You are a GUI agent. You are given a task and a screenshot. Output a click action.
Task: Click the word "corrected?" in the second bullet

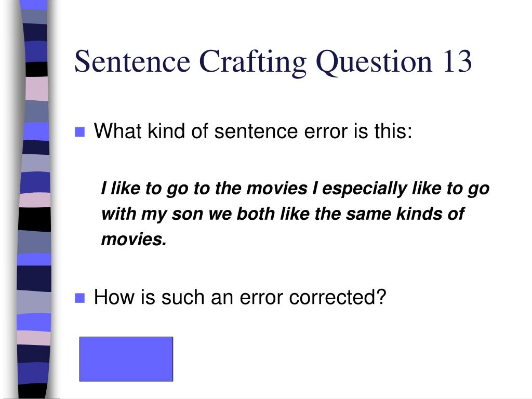tap(338, 297)
